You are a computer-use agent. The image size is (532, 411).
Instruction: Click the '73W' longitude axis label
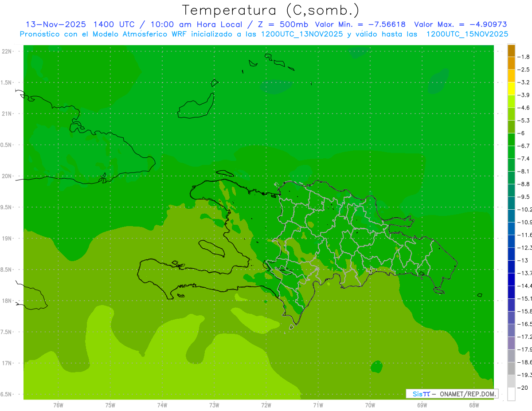[214, 405]
